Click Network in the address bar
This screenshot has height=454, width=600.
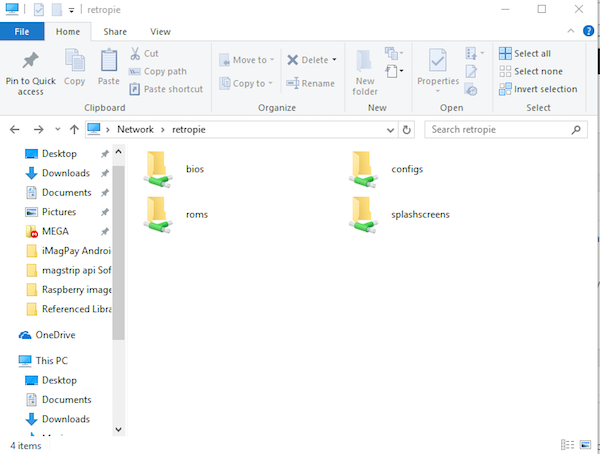pos(135,130)
